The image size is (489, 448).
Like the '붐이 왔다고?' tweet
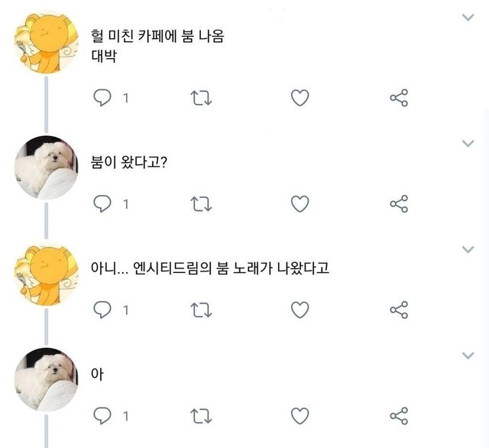click(x=300, y=203)
